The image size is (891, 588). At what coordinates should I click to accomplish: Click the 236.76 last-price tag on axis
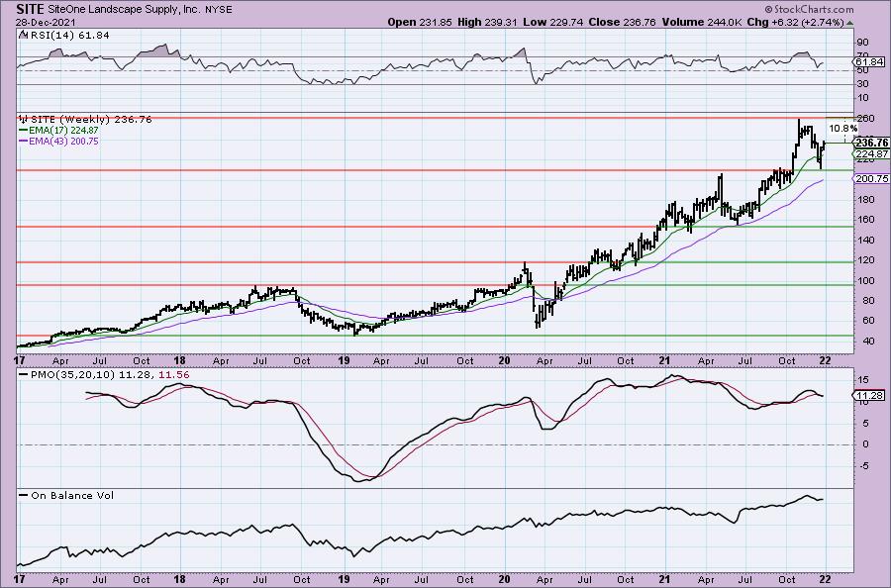coord(871,143)
